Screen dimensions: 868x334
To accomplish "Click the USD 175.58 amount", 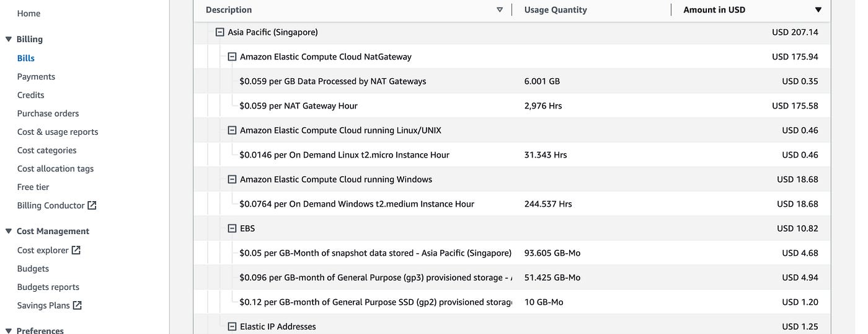I will point(795,106).
